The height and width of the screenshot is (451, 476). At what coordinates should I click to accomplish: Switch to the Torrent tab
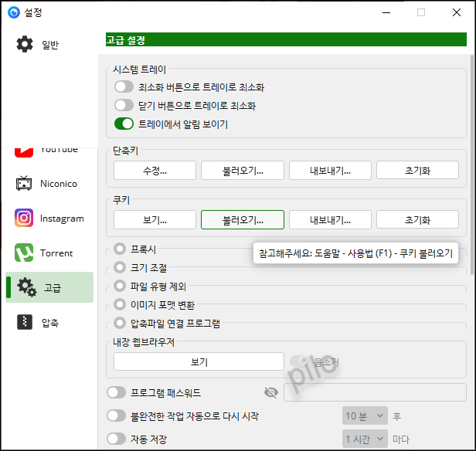tap(49, 253)
